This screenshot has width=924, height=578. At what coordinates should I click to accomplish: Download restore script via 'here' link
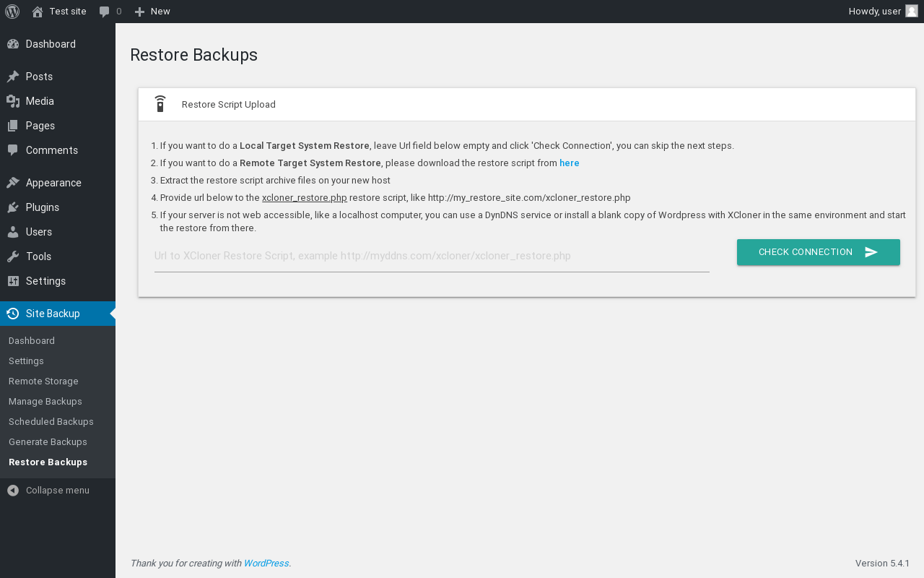569,163
